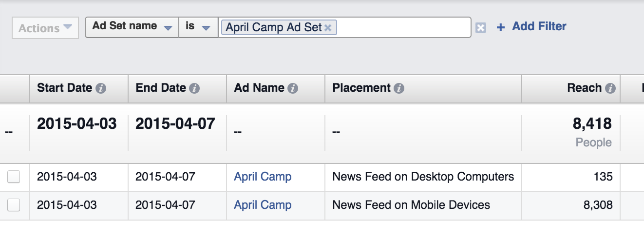Sort by the Reach column header
Image resolution: width=644 pixels, height=243 pixels.
pyautogui.click(x=584, y=88)
